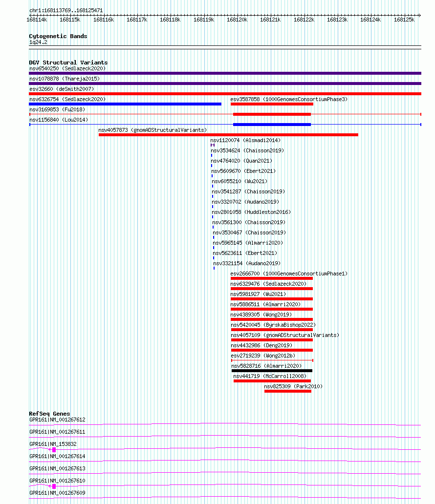Click the purple bar of nsv6540250

click(x=225, y=73)
